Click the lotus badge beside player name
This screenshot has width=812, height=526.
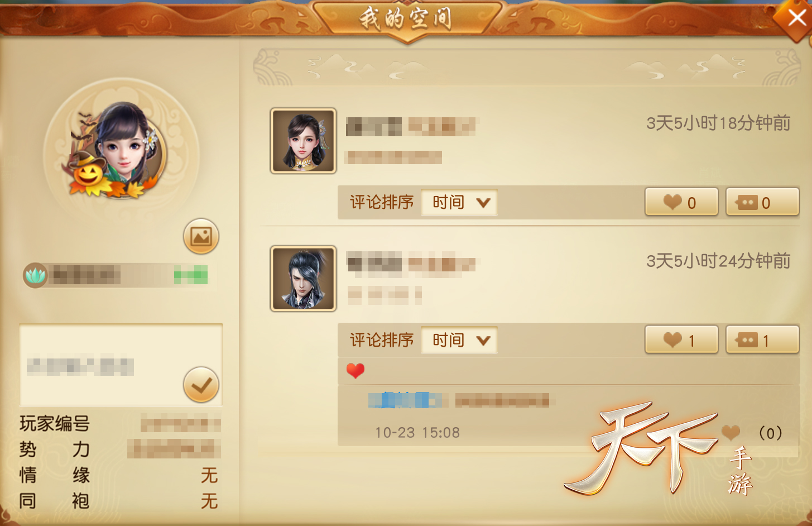35,275
